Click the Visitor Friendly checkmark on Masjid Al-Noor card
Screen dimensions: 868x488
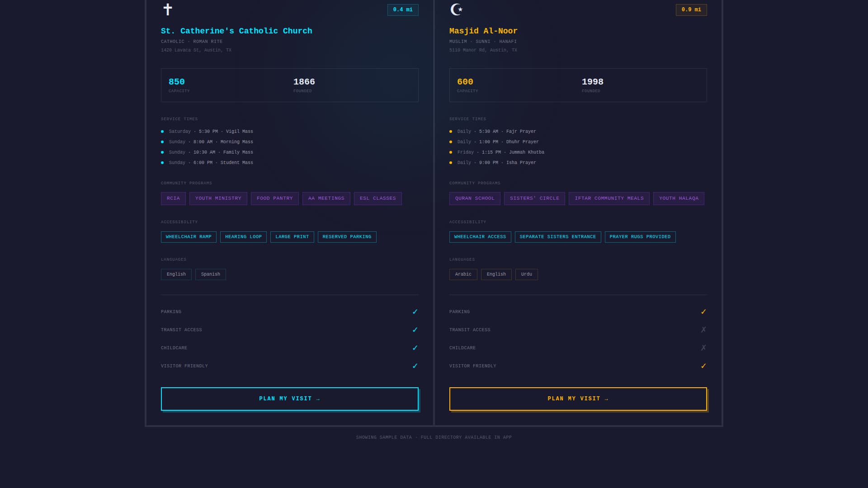coord(703,366)
